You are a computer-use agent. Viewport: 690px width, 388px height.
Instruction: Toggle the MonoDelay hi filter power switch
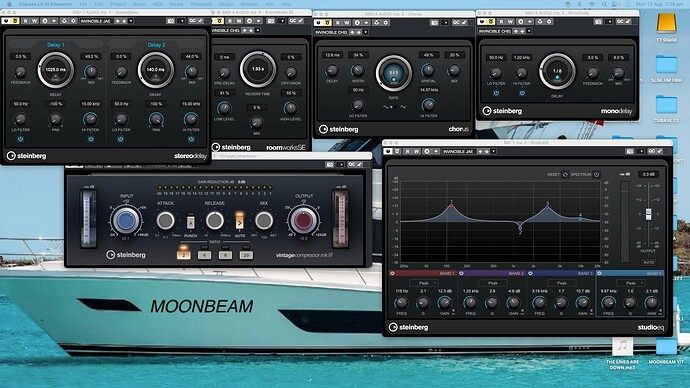522,93
